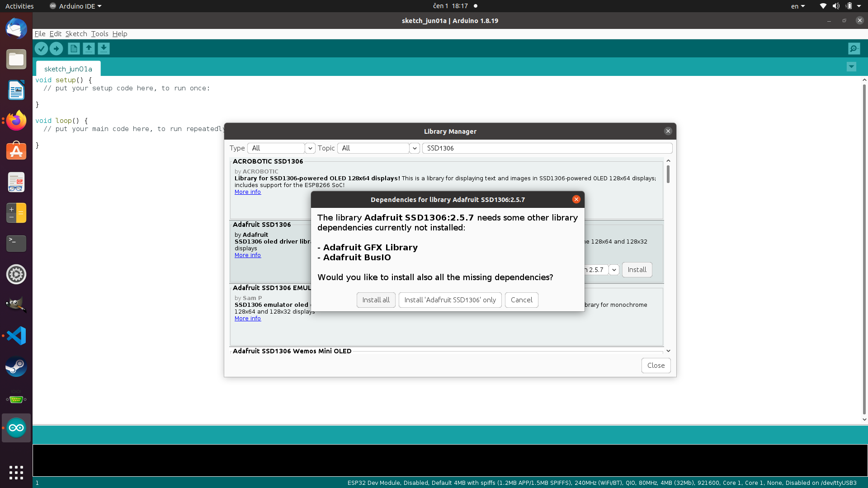This screenshot has height=488, width=868.
Task: Close the Library Manager with Close button
Action: pyautogui.click(x=656, y=366)
